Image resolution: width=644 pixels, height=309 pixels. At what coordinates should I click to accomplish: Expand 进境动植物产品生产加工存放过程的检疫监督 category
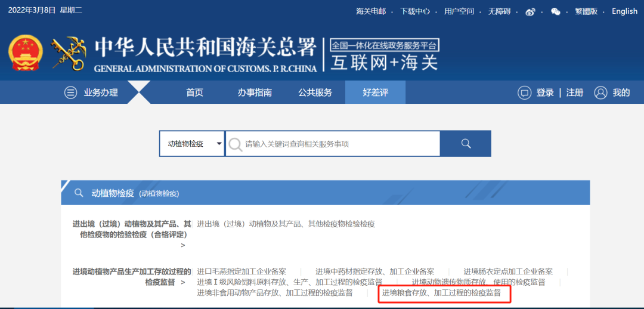tap(132, 277)
